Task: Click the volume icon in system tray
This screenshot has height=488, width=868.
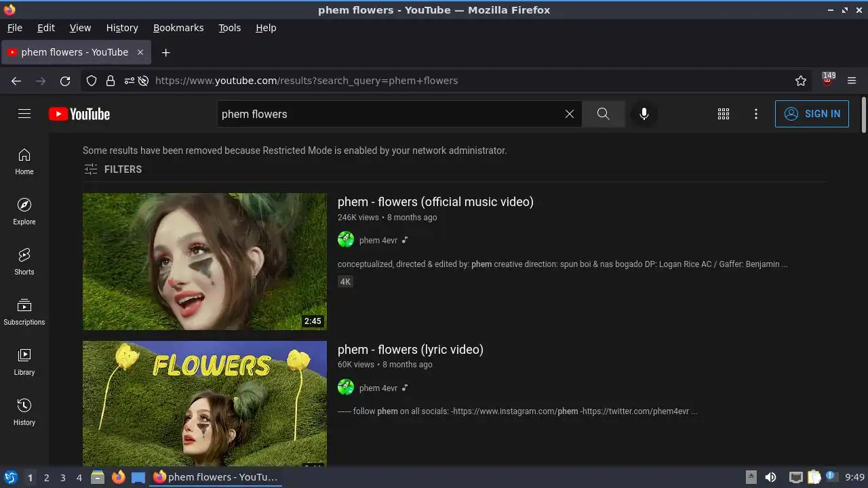Action: click(x=770, y=477)
